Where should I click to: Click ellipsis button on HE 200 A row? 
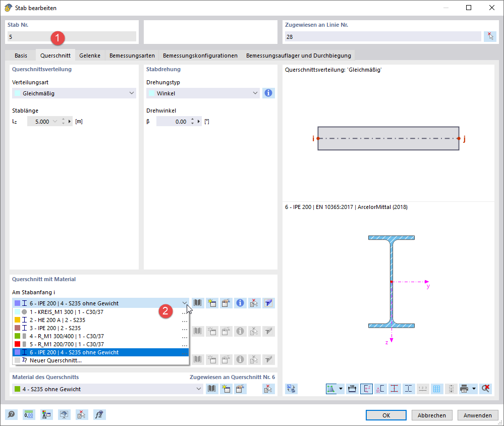184,320
